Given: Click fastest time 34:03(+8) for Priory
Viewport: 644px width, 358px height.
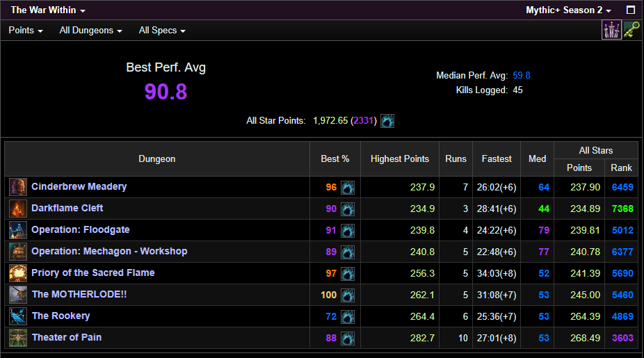Looking at the screenshot, I should (497, 273).
